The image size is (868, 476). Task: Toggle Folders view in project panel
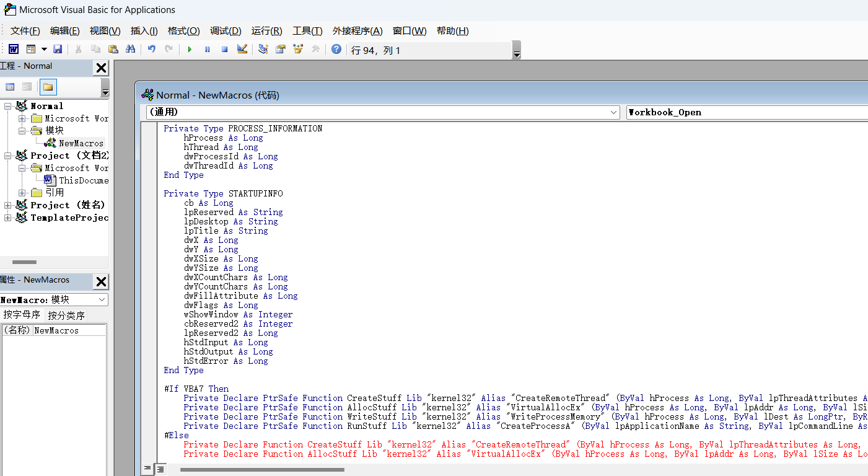48,87
